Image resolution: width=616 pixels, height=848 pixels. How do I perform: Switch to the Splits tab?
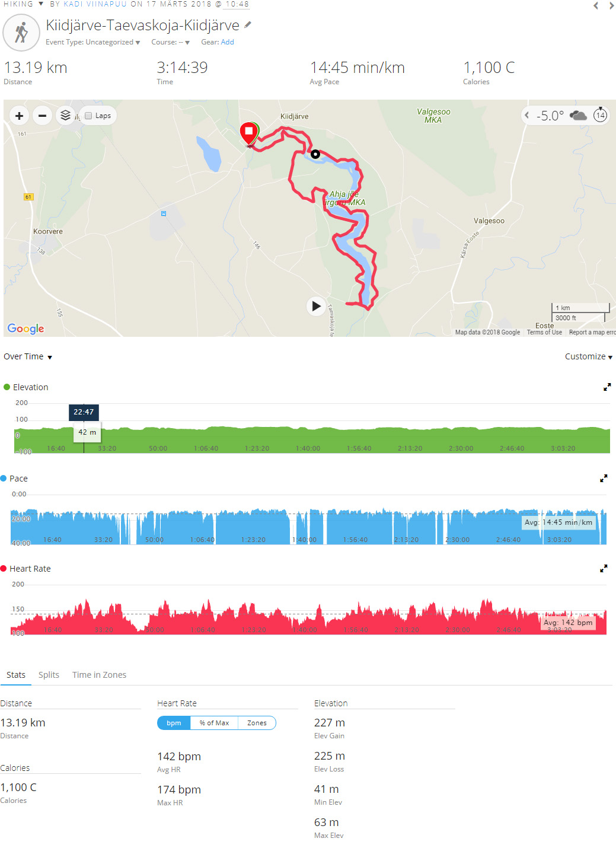pos(49,675)
